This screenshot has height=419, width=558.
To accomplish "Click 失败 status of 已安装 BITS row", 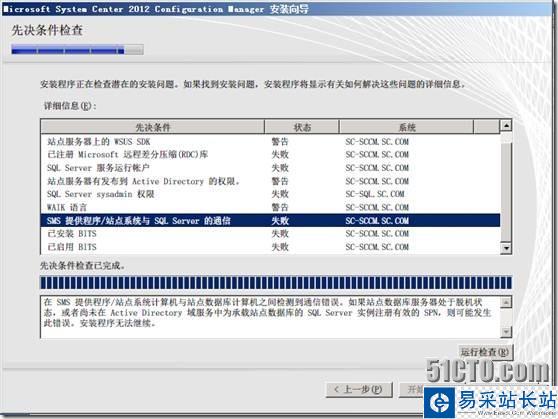I will click(x=280, y=234).
